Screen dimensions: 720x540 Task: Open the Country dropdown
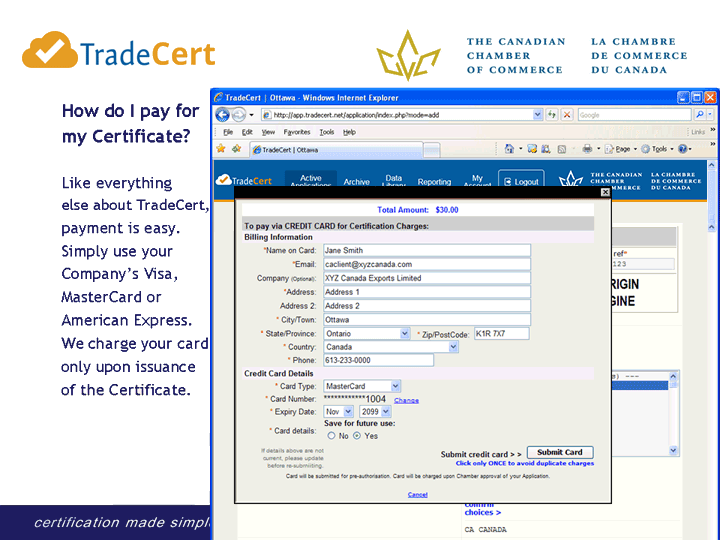click(x=391, y=347)
